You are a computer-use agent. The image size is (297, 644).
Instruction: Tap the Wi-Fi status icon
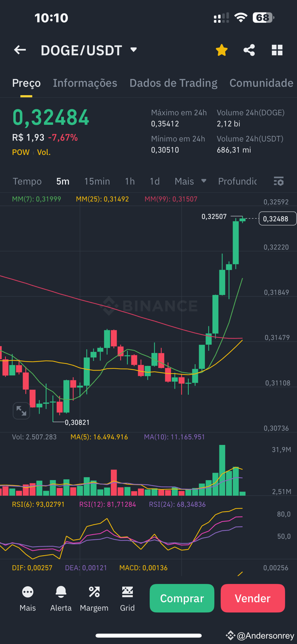[x=241, y=17]
